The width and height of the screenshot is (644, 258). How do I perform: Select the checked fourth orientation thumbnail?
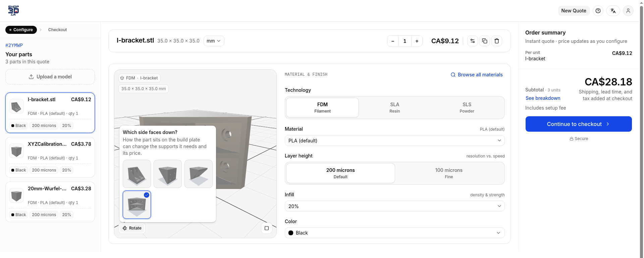(x=137, y=205)
